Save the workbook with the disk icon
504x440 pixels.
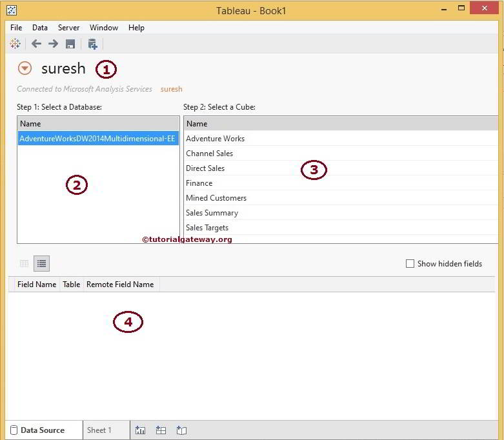click(70, 44)
